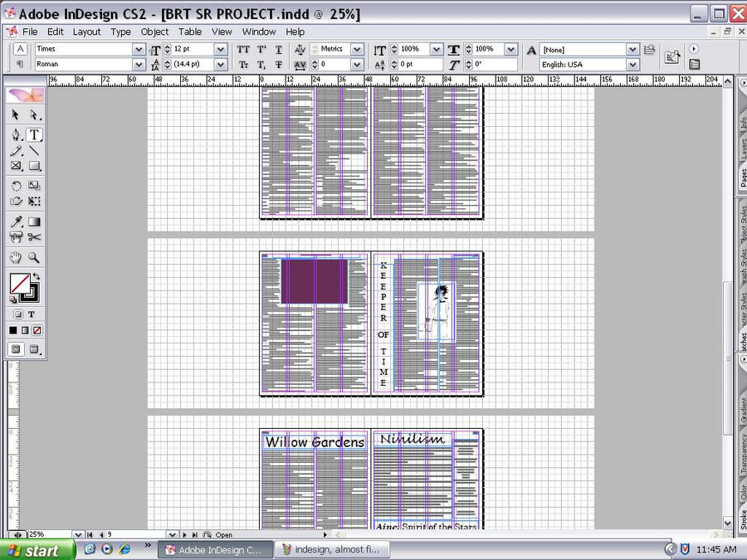Open the Type menu
This screenshot has height=560, width=747.
click(x=120, y=32)
